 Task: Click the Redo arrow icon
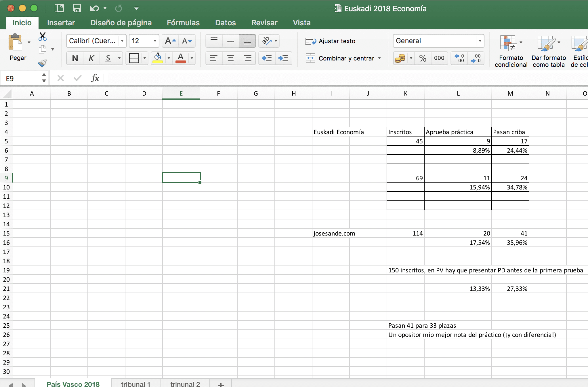click(118, 8)
